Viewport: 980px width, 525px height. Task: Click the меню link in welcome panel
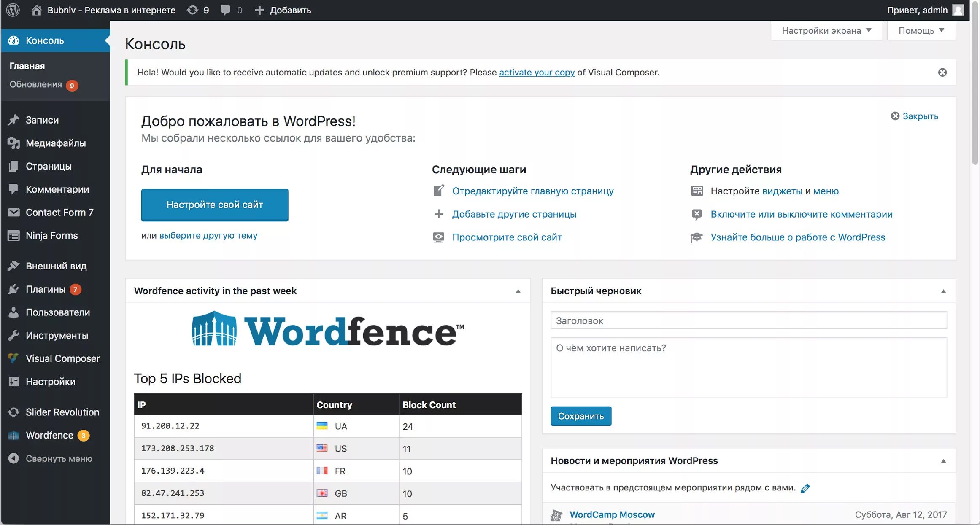pyautogui.click(x=826, y=191)
